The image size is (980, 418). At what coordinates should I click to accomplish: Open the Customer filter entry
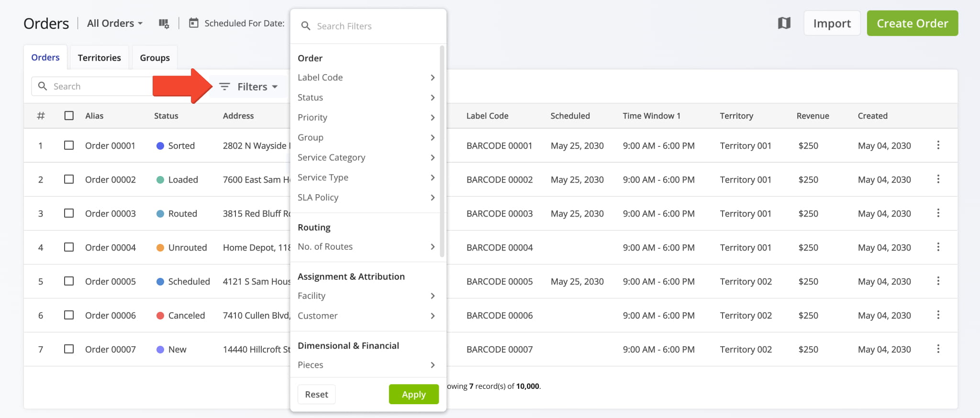coord(366,316)
